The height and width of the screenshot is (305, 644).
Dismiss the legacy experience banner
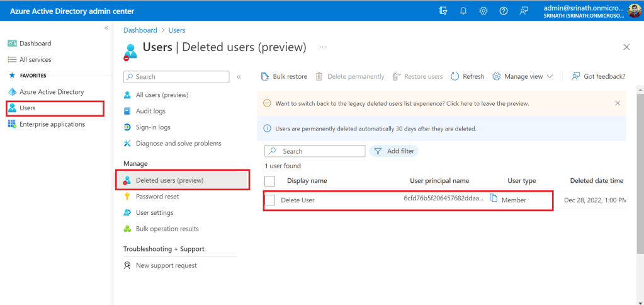tap(617, 103)
